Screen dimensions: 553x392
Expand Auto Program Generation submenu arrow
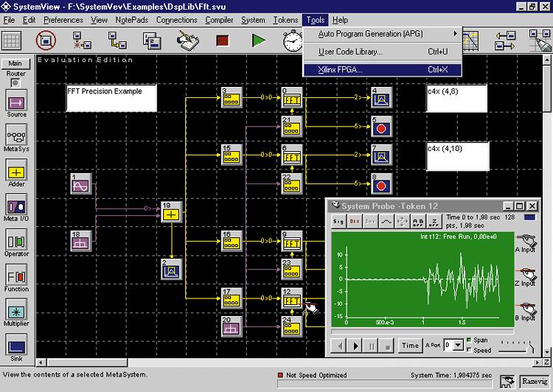click(456, 33)
